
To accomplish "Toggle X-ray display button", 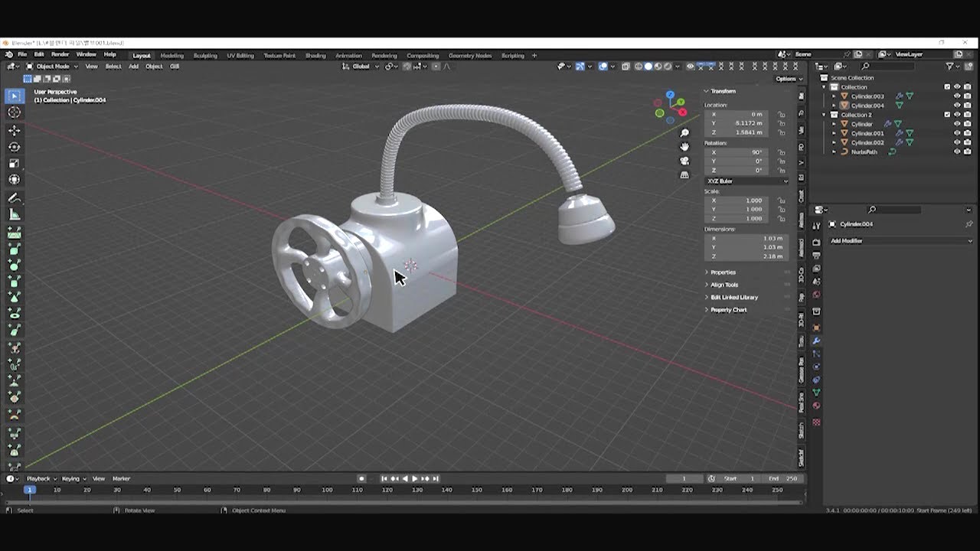I will [x=626, y=67].
